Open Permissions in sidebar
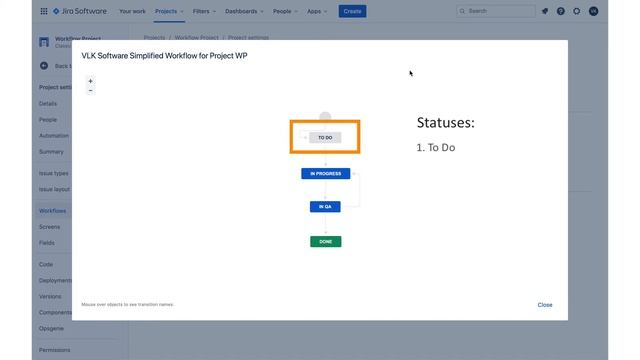Image resolution: width=640 pixels, height=360 pixels. click(54, 350)
